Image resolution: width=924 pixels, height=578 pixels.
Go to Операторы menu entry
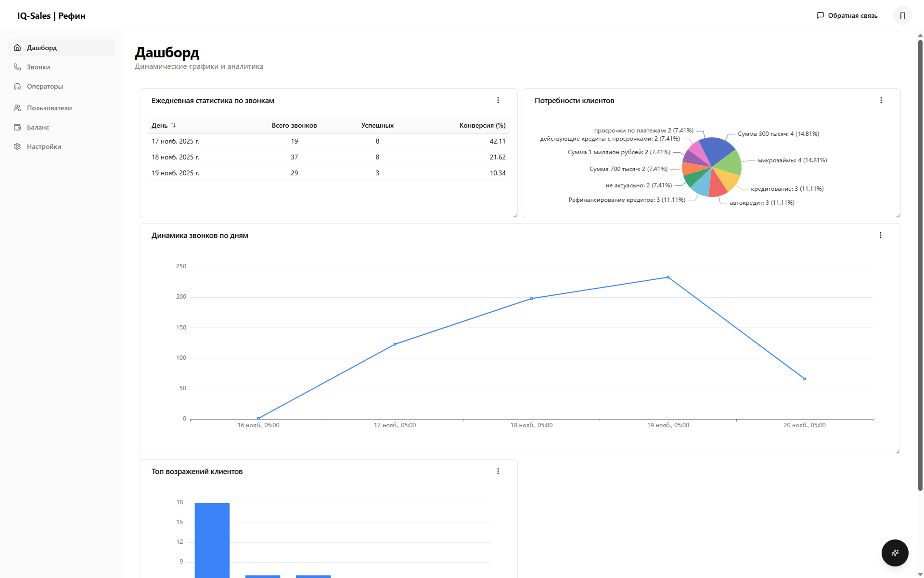pyautogui.click(x=45, y=86)
